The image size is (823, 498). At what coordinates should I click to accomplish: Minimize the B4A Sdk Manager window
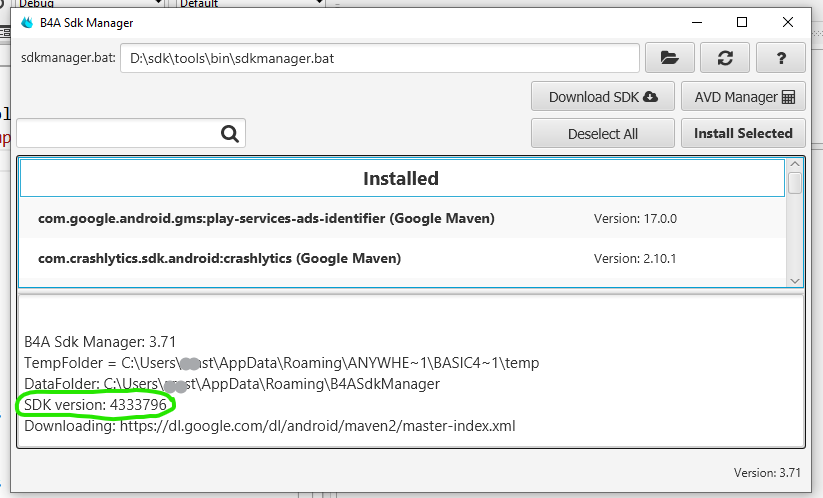pyautogui.click(x=696, y=22)
